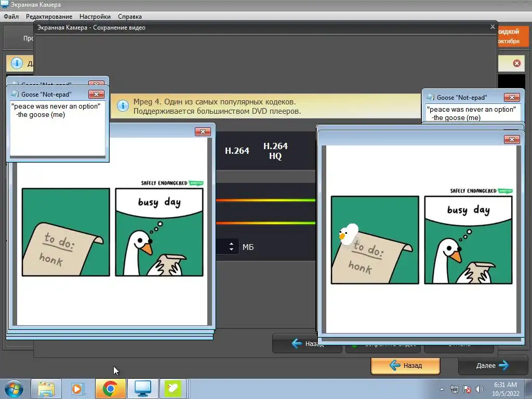
Task: Click the right Goose Not-epad title bar icon
Action: (x=431, y=97)
